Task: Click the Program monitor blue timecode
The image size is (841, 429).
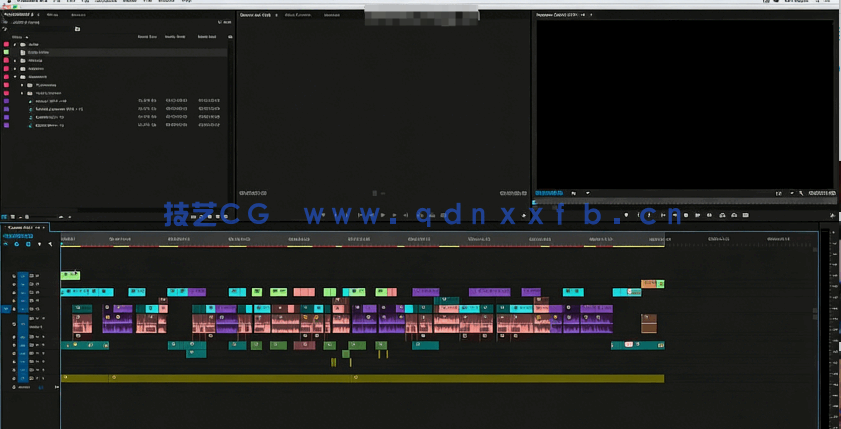Action: [x=548, y=193]
